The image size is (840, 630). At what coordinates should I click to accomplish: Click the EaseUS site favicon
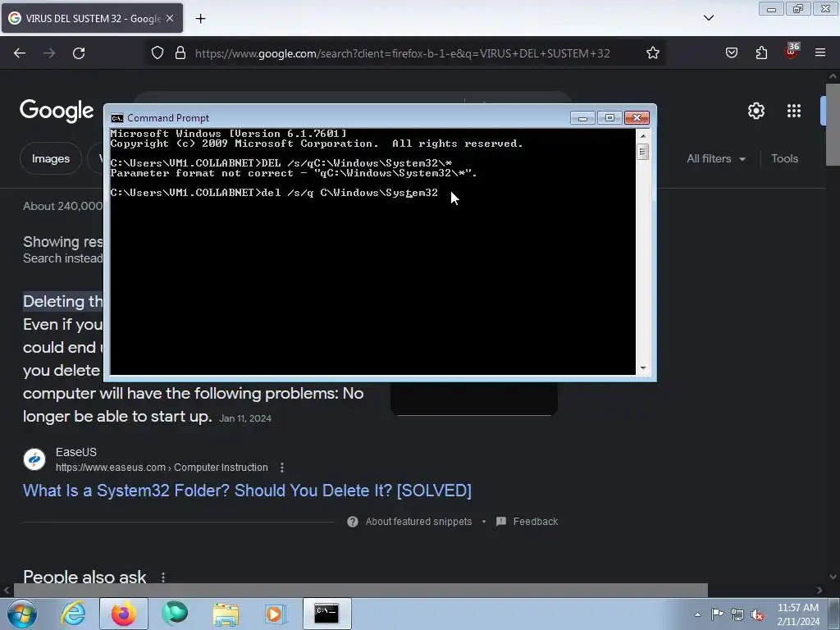click(34, 459)
